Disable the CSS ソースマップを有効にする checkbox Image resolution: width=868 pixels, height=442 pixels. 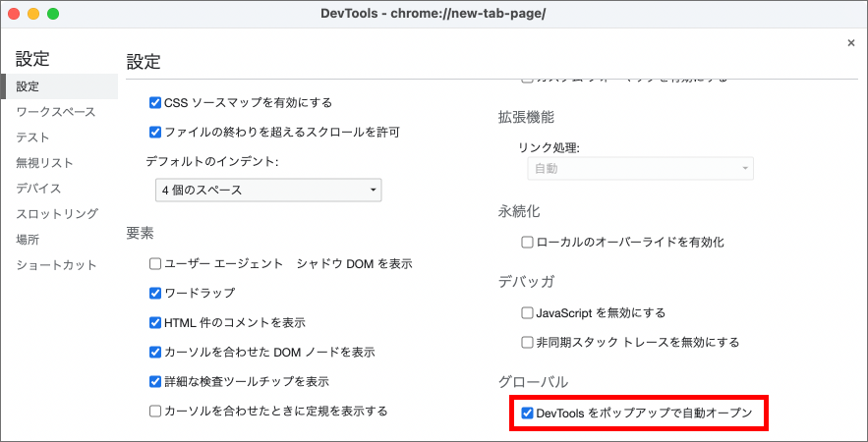[154, 102]
